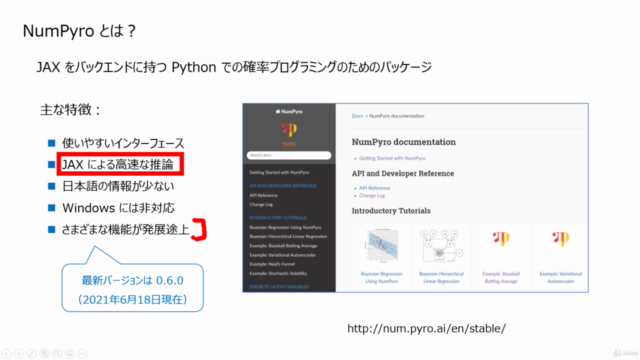
Task: Click the Bayesian Hierarchical Linear Regression card caption
Action: [x=441, y=278]
